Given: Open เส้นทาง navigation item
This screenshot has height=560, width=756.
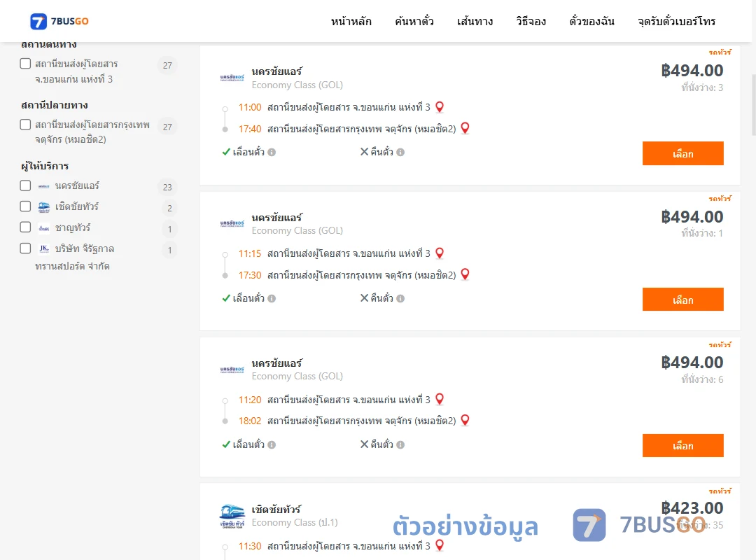Looking at the screenshot, I should 475,21.
